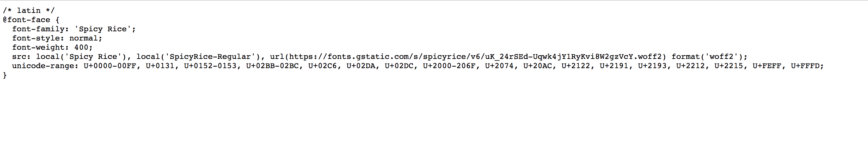868x151 pixels.
Task: Click the closing curly brace
Action: (x=5, y=75)
